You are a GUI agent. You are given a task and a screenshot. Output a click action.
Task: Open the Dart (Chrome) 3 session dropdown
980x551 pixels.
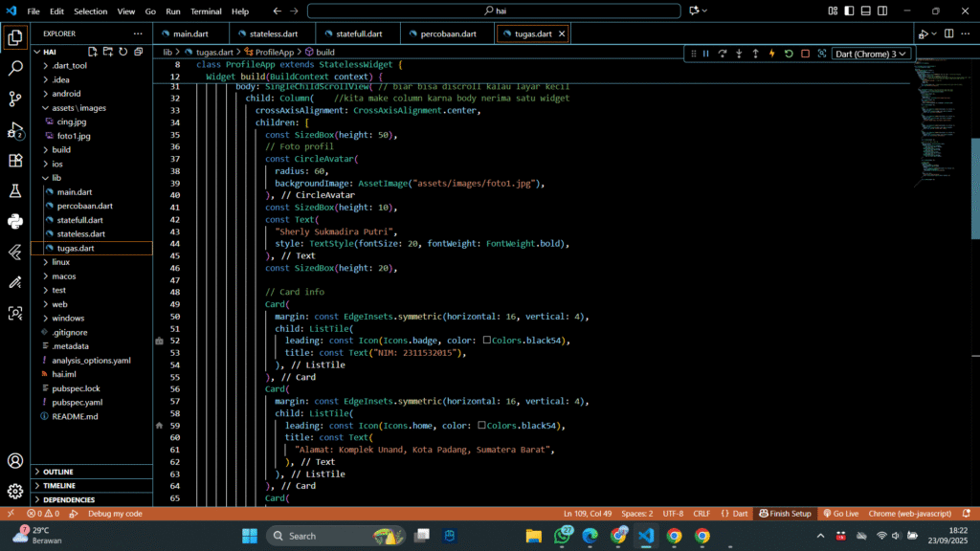point(871,54)
